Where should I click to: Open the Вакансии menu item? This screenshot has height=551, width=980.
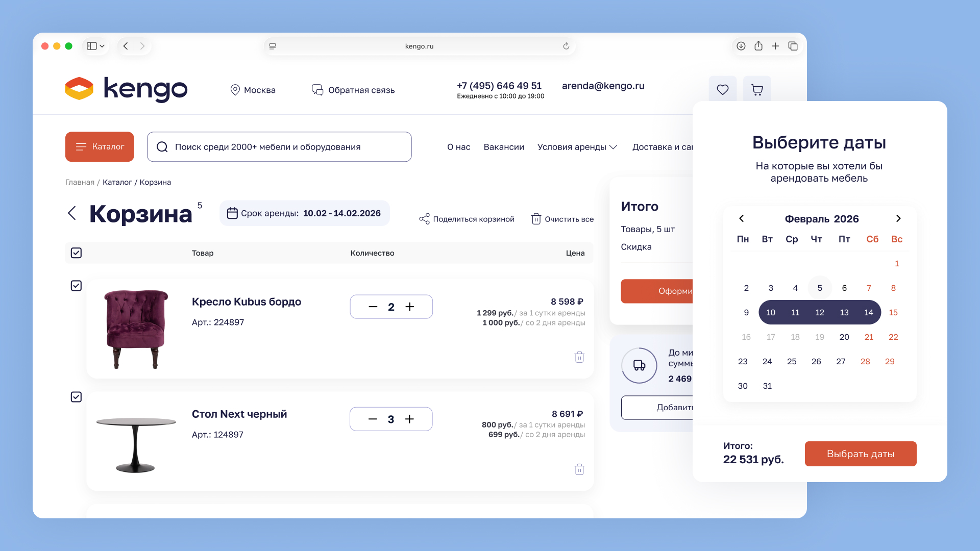504,147
